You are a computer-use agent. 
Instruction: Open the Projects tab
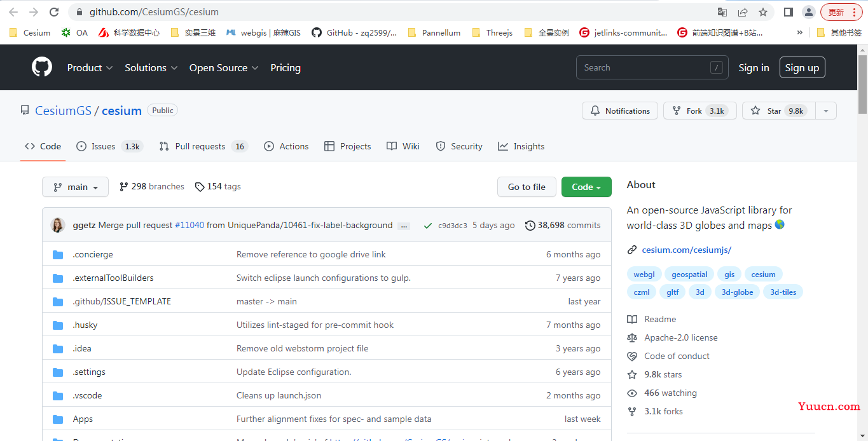347,146
